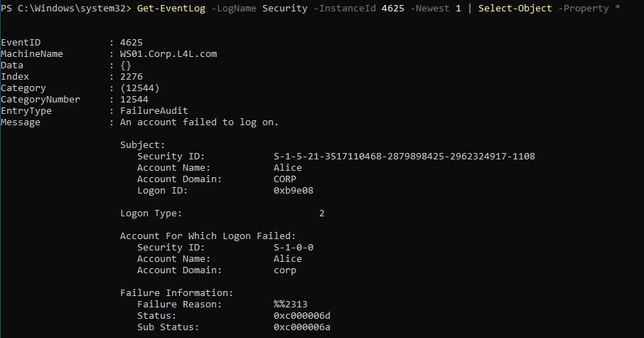Click the Select-Object cmdlet in the command
The width and height of the screenshot is (644, 338).
click(x=509, y=8)
